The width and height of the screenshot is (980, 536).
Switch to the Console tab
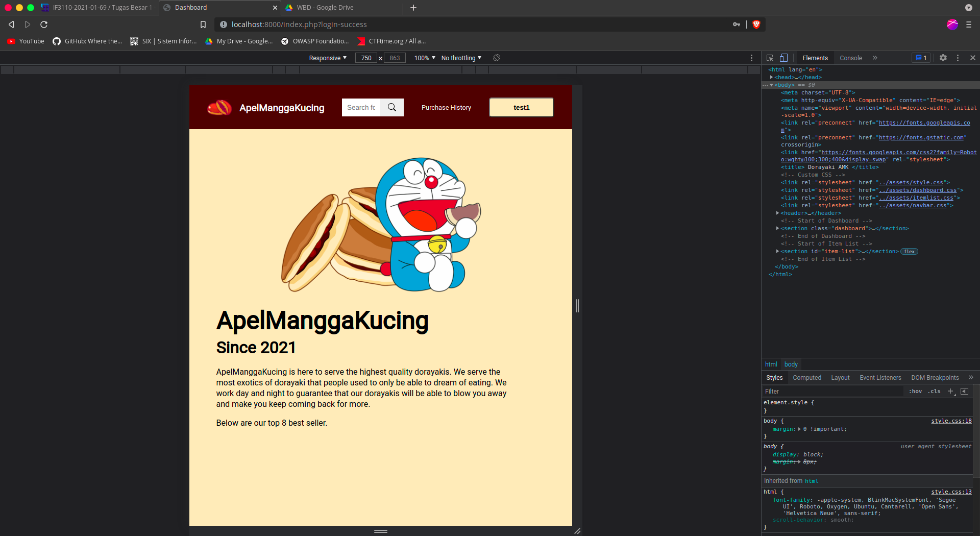(x=851, y=58)
